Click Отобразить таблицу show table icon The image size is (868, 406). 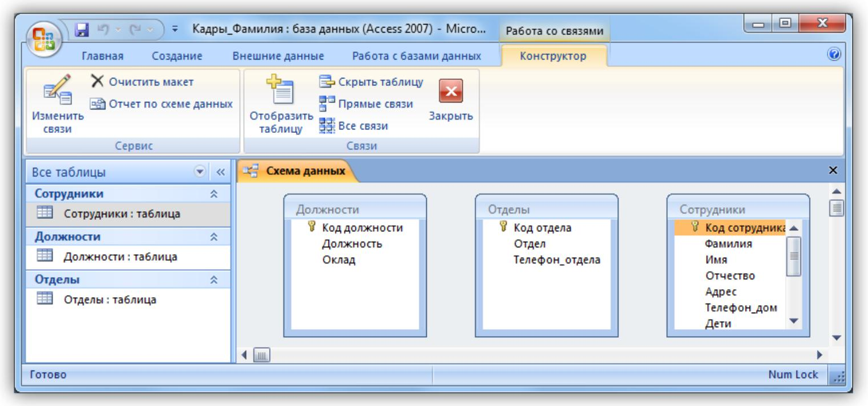(281, 105)
